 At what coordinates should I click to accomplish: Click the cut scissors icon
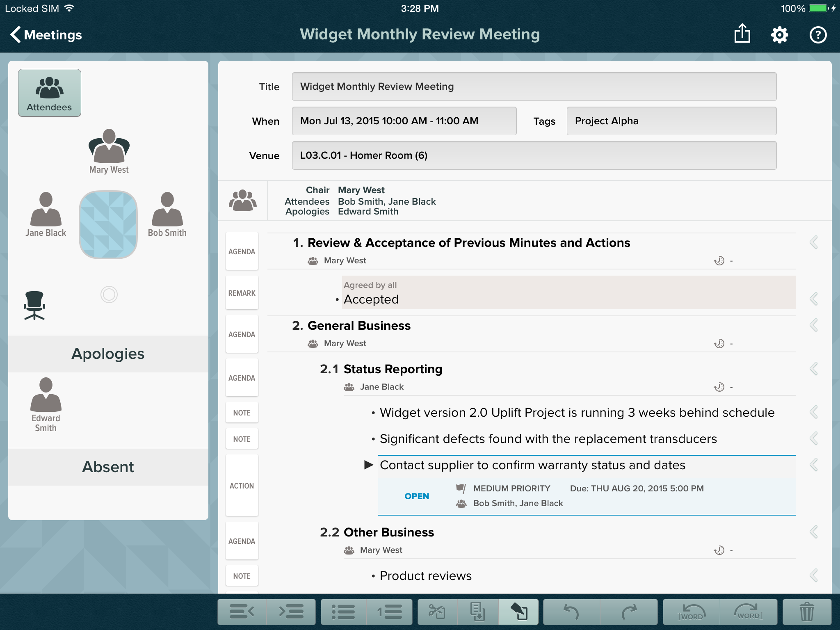click(x=437, y=612)
